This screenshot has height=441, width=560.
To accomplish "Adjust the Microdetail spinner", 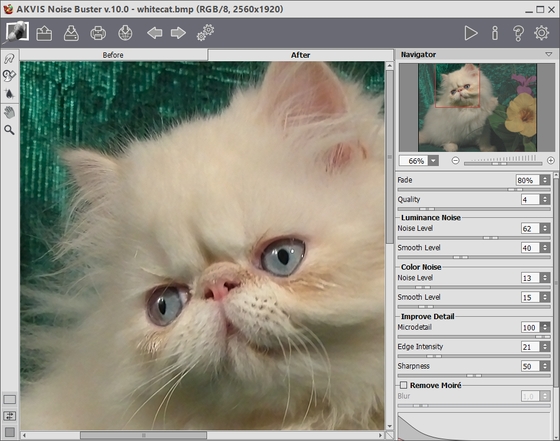I will click(545, 327).
